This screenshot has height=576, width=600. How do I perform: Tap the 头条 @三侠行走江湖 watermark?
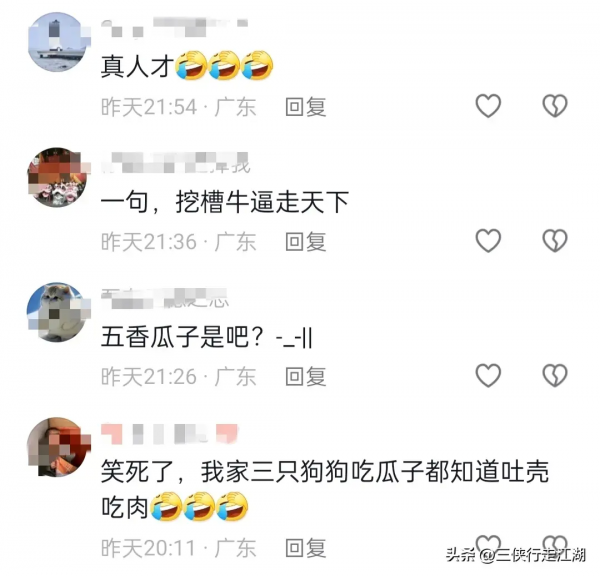coord(515,555)
